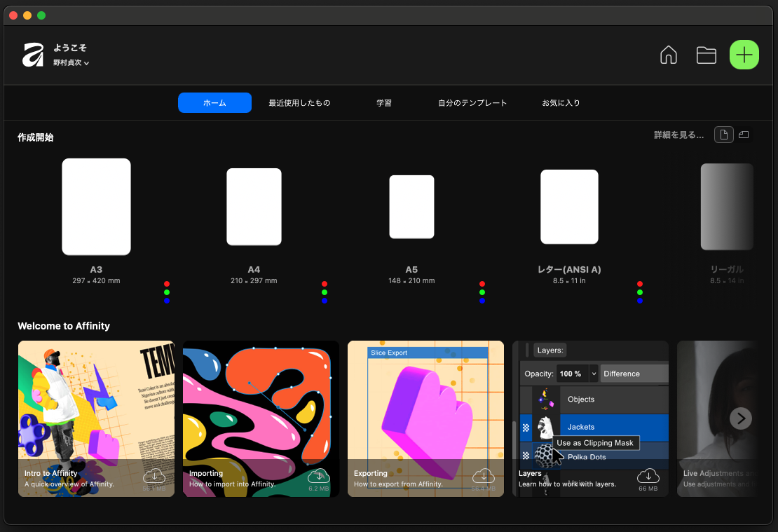Download the Intro to Affinity tutorial
The image size is (778, 532).
point(153,476)
